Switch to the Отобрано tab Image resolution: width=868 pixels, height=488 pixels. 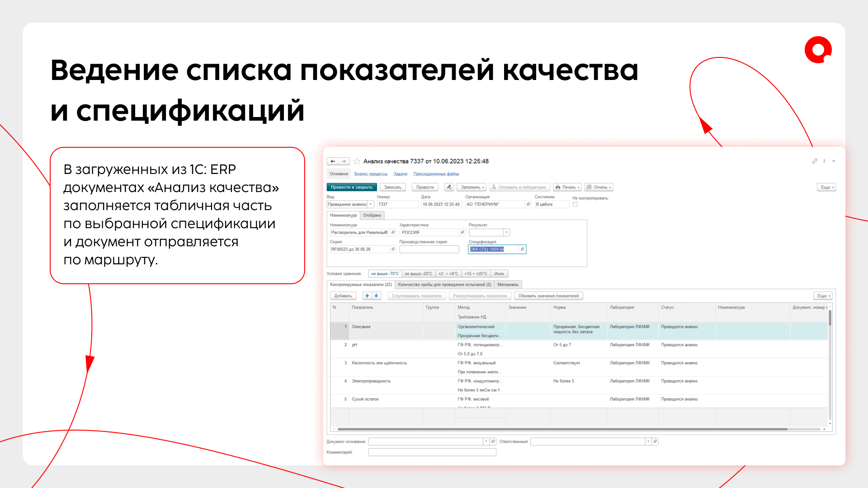372,216
